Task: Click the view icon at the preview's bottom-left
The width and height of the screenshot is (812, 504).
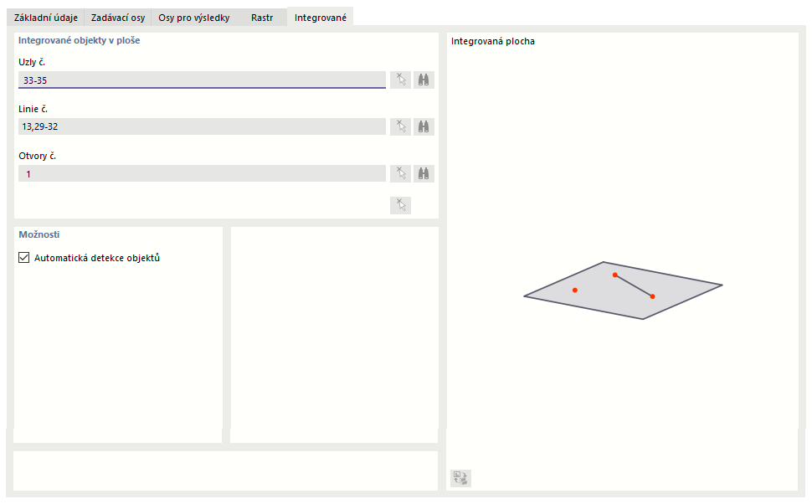Action: [x=460, y=478]
